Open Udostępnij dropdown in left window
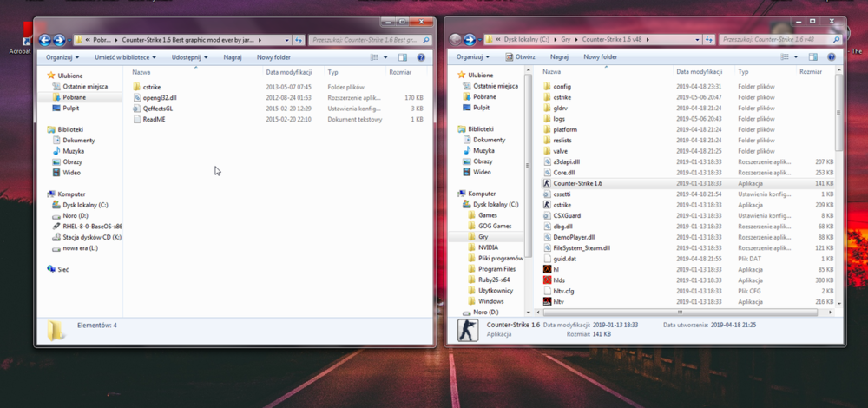The image size is (868, 408). tap(190, 57)
